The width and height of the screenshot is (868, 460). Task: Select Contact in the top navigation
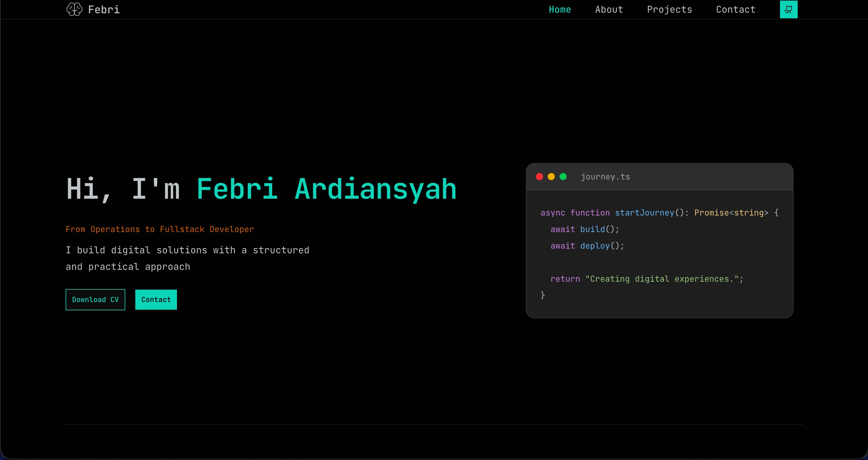736,9
